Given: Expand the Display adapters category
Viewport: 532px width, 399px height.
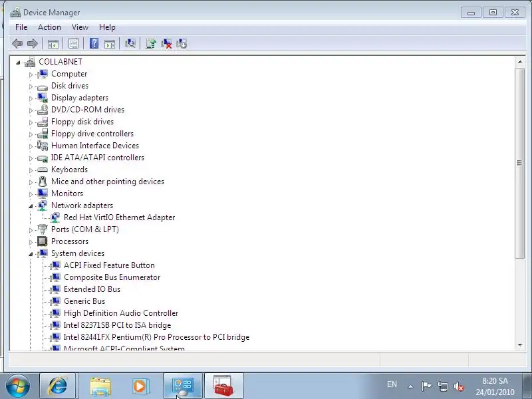Looking at the screenshot, I should (x=31, y=98).
